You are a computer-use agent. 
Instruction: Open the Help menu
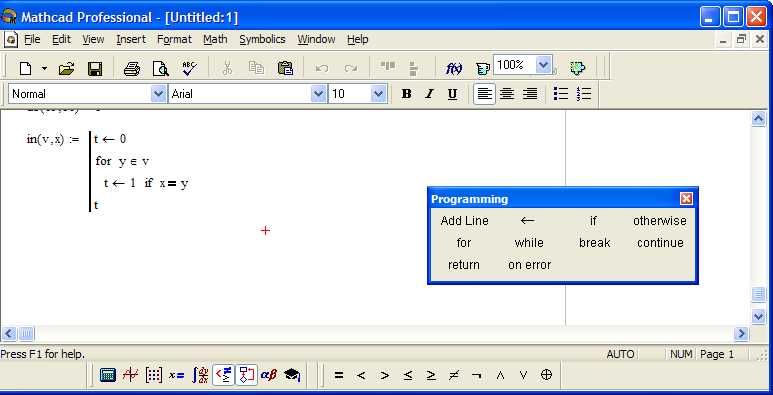coord(358,39)
